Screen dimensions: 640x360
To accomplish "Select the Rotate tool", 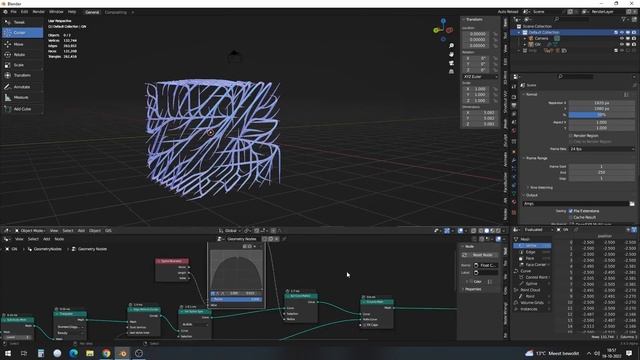I will tap(22, 54).
